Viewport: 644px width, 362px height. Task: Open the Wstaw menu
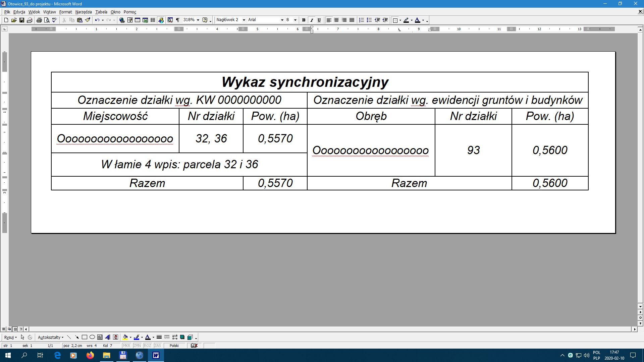(50, 12)
